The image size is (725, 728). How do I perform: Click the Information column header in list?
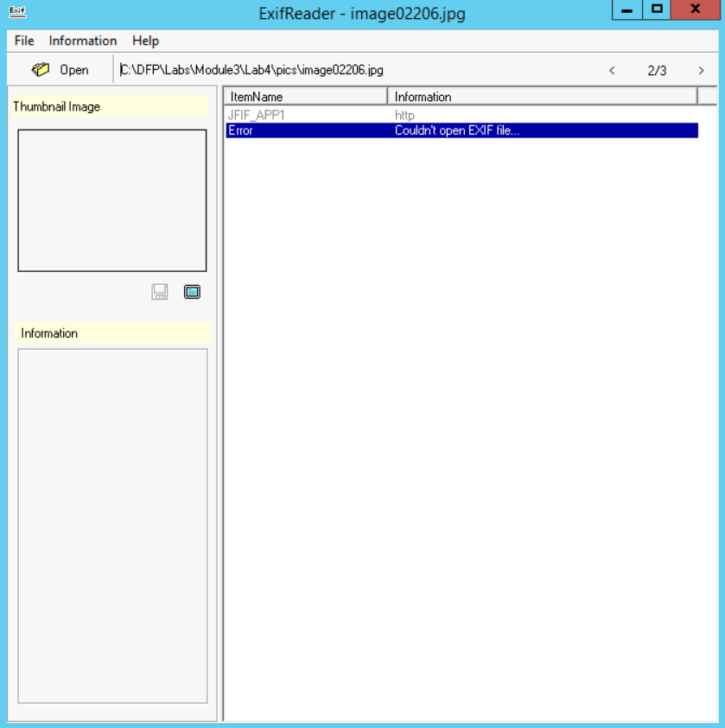tap(542, 97)
